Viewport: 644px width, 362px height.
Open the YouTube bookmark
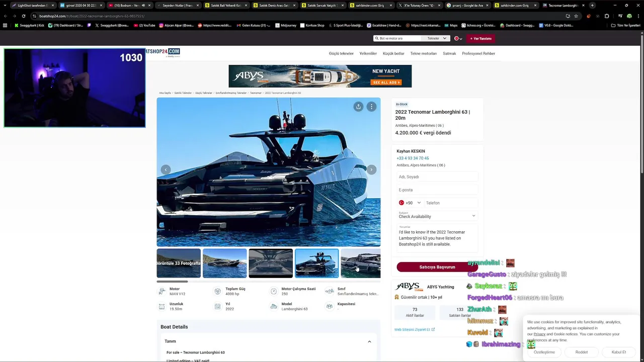pyautogui.click(x=144, y=25)
